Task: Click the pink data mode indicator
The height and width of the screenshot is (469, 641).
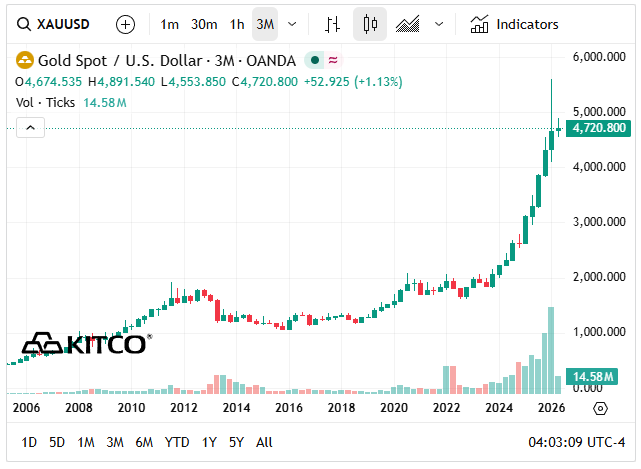Action: point(333,61)
